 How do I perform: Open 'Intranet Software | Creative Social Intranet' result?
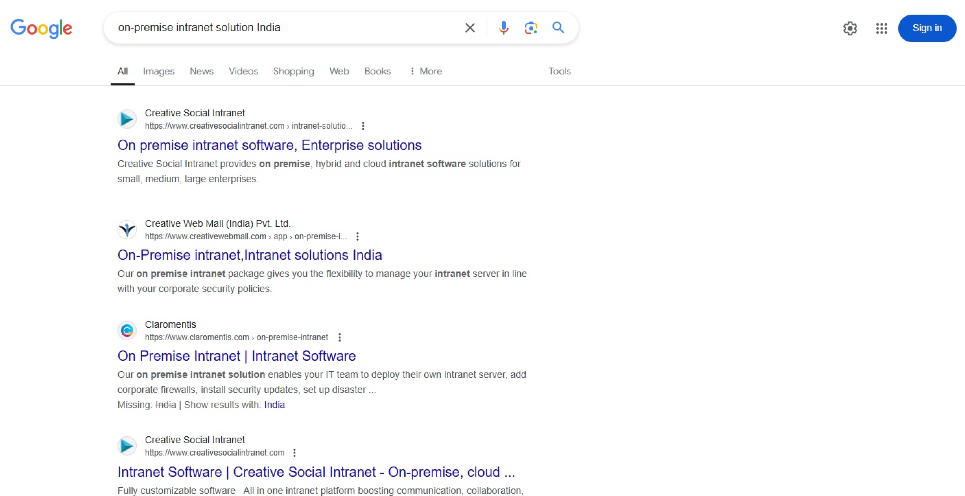[316, 472]
